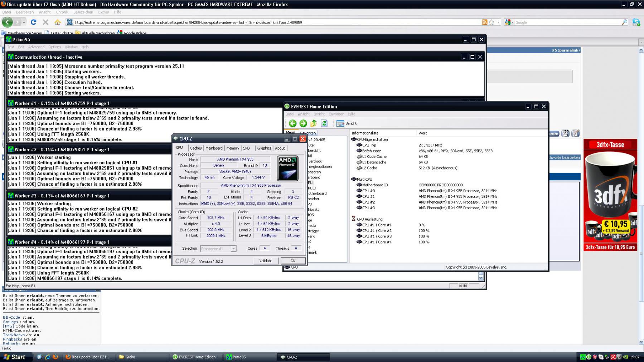The image size is (644, 362).
Task: Click the quick launch Firefox icon
Action: [x=55, y=357]
